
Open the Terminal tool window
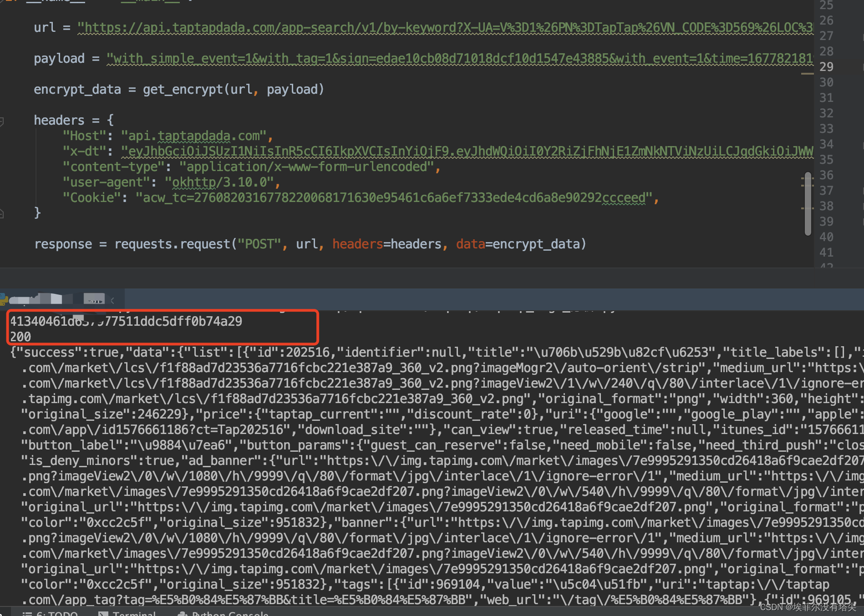pos(127,613)
